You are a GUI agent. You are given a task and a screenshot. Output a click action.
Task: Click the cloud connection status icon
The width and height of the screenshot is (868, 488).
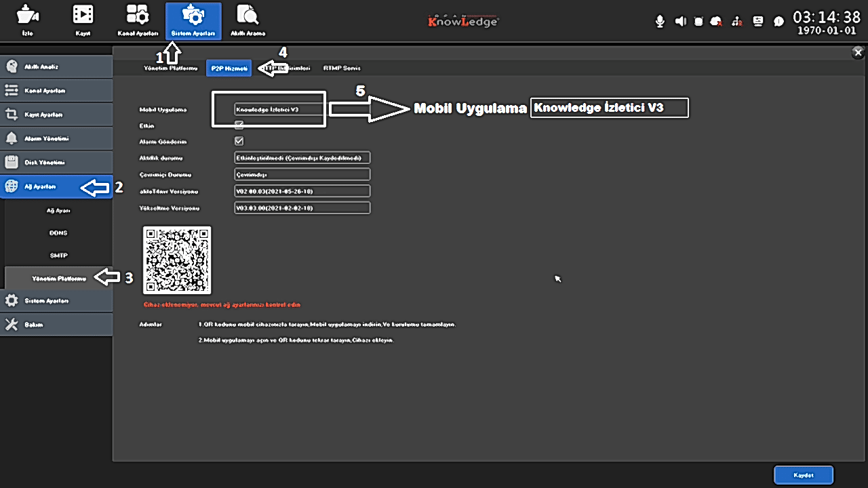click(716, 22)
